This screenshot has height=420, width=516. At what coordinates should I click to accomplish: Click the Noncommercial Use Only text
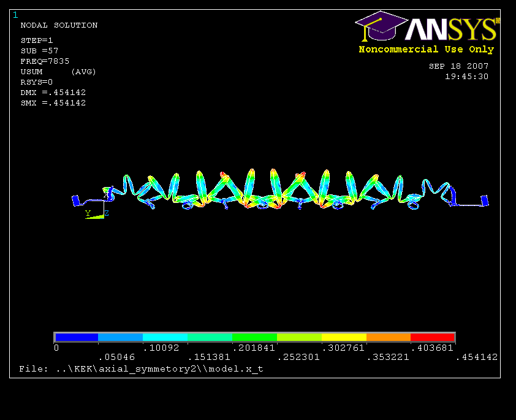pos(427,50)
